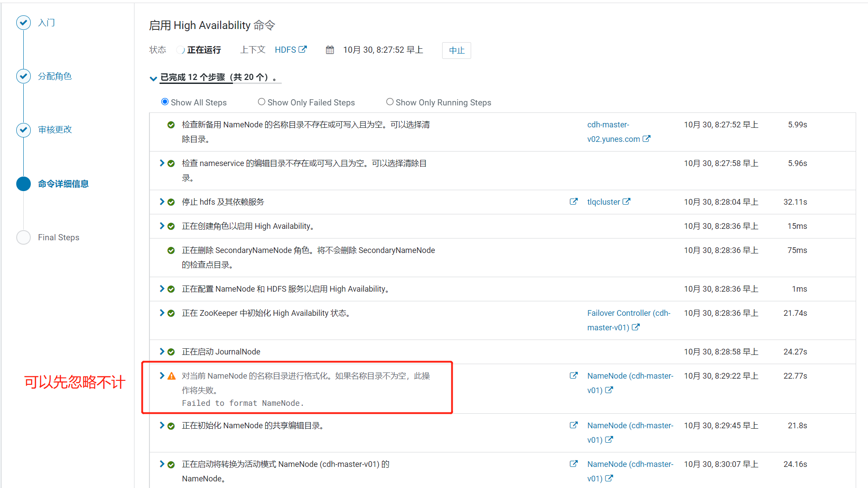Go to the 审核更改 wizard step

(x=54, y=130)
